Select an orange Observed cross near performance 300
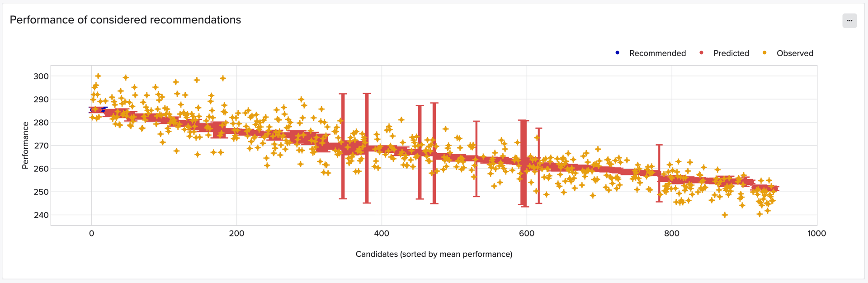The image size is (868, 283). pyautogui.click(x=99, y=76)
